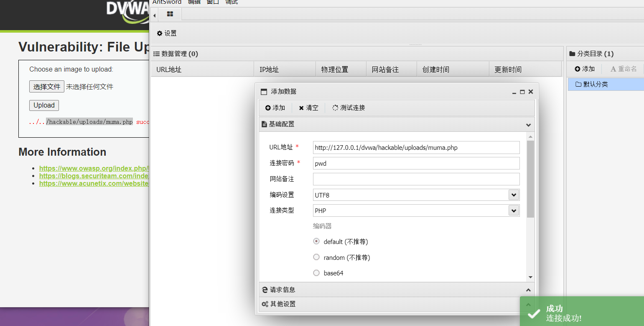Image resolution: width=644 pixels, height=326 pixels.
Task: Click the 分类目录 folder icon
Action: pyautogui.click(x=572, y=54)
